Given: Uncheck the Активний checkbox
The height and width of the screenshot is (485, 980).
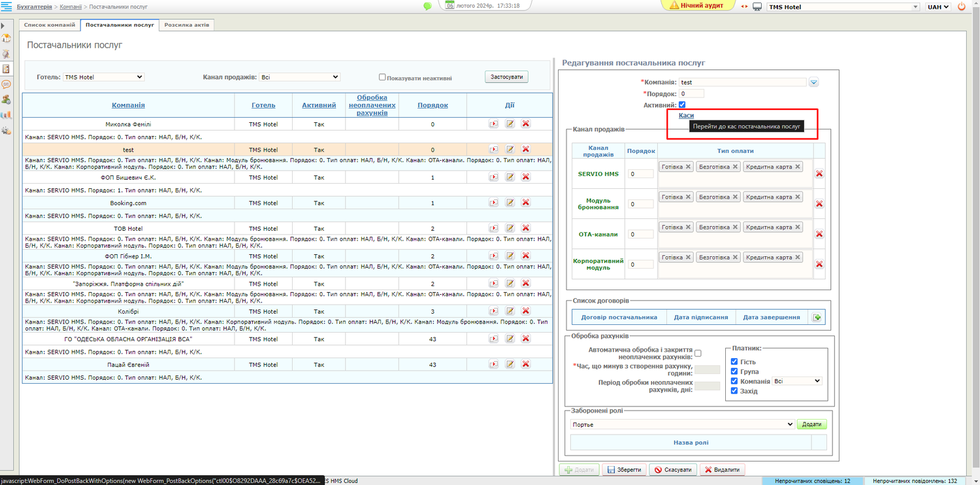Looking at the screenshot, I should tap(682, 105).
